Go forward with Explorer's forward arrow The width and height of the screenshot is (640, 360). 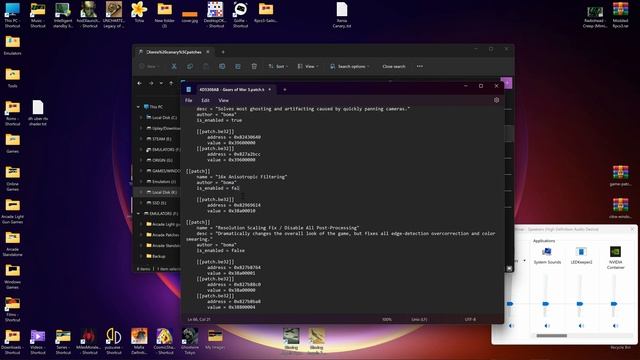151,83
